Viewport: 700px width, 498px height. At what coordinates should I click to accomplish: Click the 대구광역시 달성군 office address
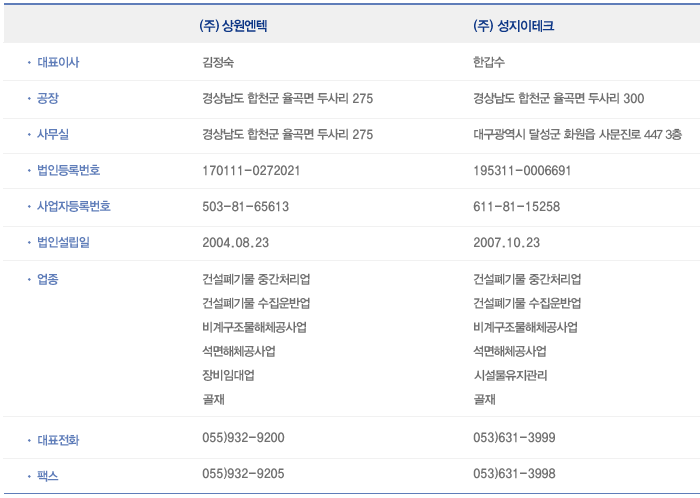577,134
